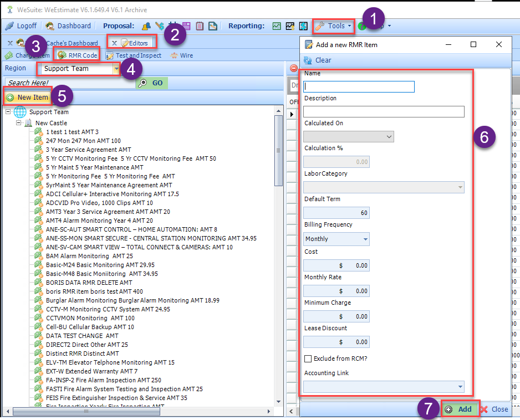Click the Add button in dialog
This screenshot has width=520, height=420.
(460, 409)
